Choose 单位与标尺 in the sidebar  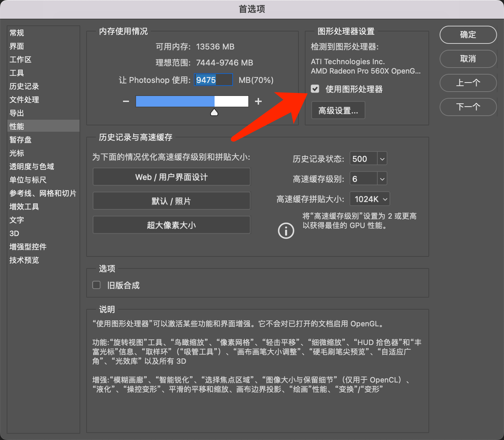(x=43, y=180)
